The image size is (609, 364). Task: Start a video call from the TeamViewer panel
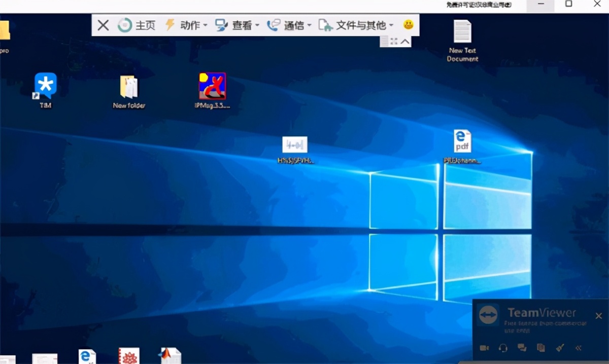484,348
